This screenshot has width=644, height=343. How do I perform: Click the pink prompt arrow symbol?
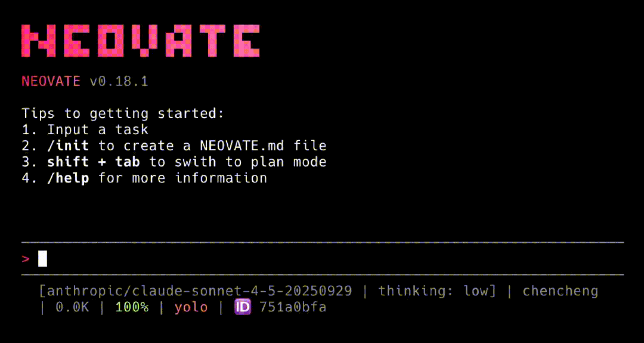tap(26, 259)
